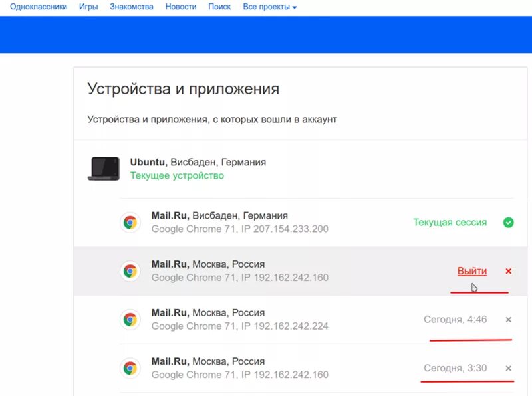Click the Сегодня, 4:46 timestamp

tap(455, 320)
